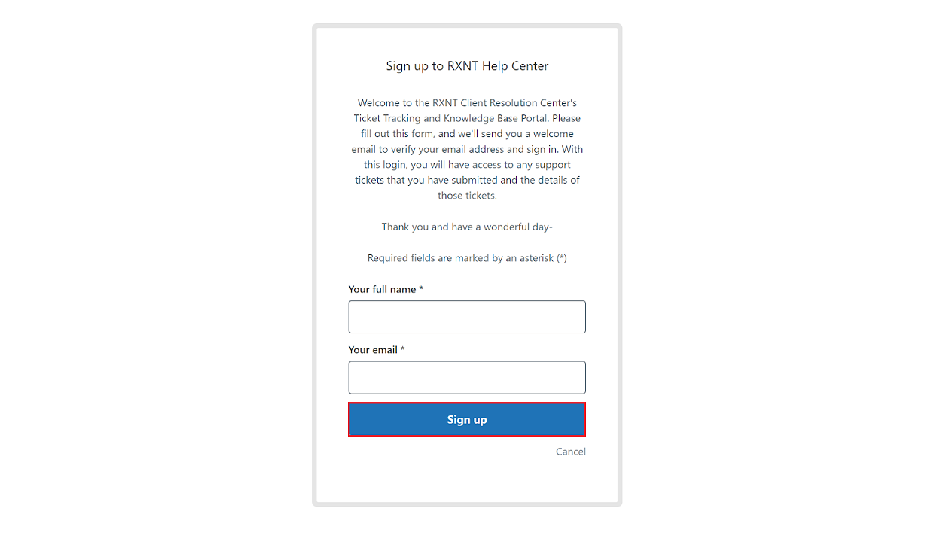This screenshot has height=560, width=937.
Task: Click the "fill out this form" phrase
Action: coord(397,134)
